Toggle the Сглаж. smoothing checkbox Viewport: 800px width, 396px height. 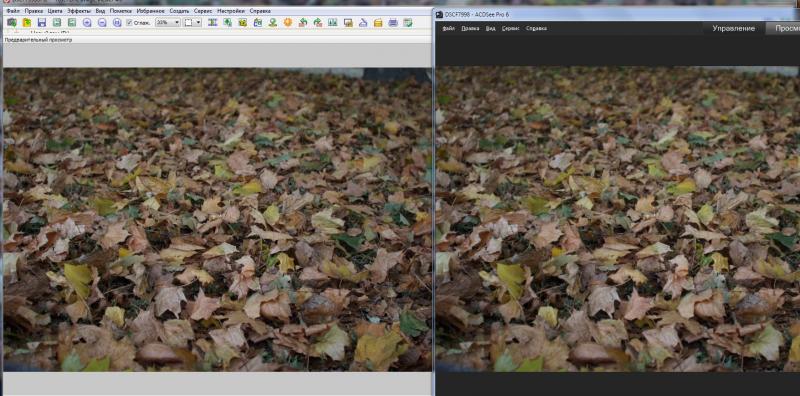pyautogui.click(x=129, y=22)
